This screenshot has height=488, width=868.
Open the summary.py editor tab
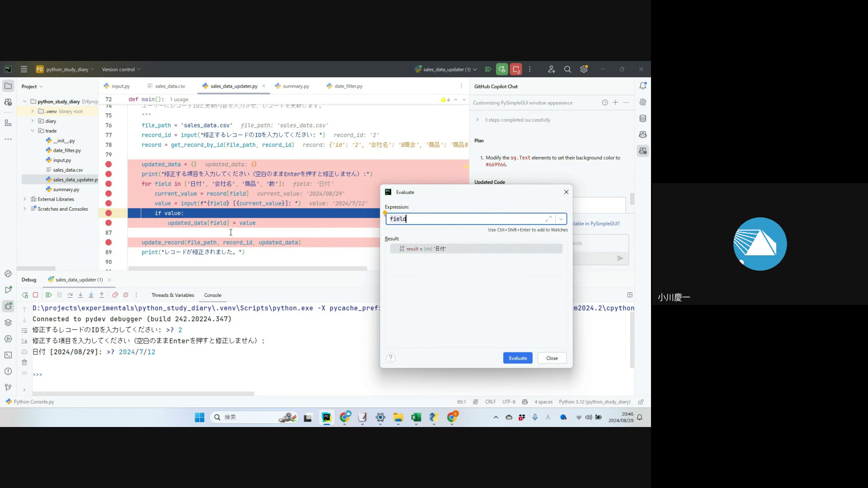[x=296, y=86]
